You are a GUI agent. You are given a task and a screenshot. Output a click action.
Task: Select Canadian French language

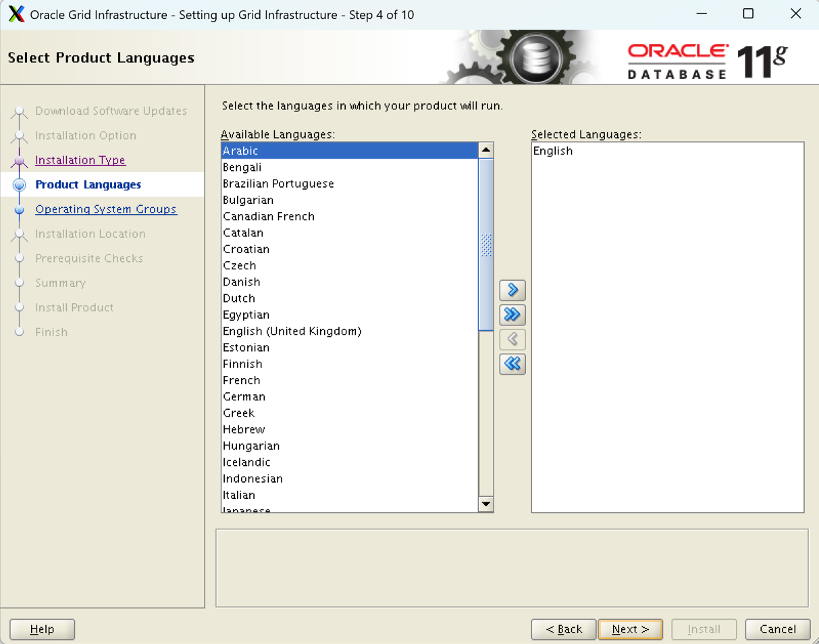[350, 216]
